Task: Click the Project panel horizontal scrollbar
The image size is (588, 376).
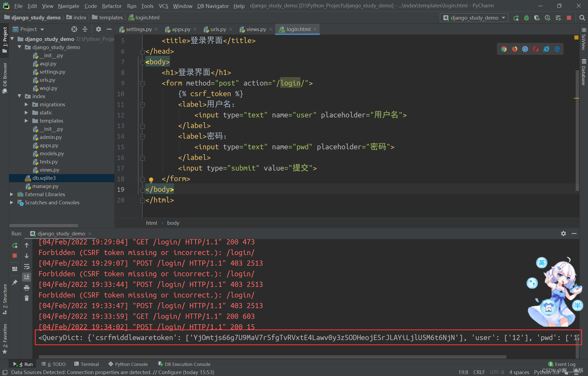Action: coord(44,225)
